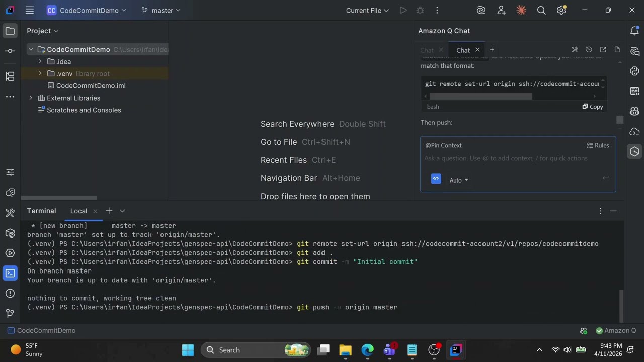This screenshot has height=362, width=644.
Task: Click the Rules button in chat
Action: [x=598, y=145]
